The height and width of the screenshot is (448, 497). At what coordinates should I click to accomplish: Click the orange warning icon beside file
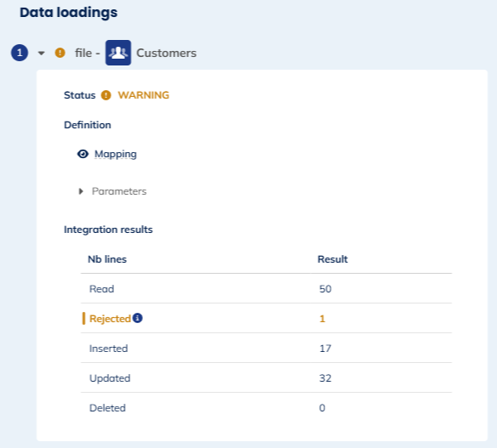click(x=60, y=53)
